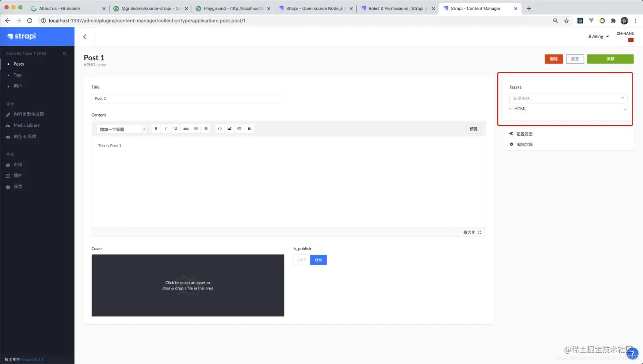This screenshot has width=643, height=364.
Task: Insert an image into Content
Action: (x=229, y=128)
